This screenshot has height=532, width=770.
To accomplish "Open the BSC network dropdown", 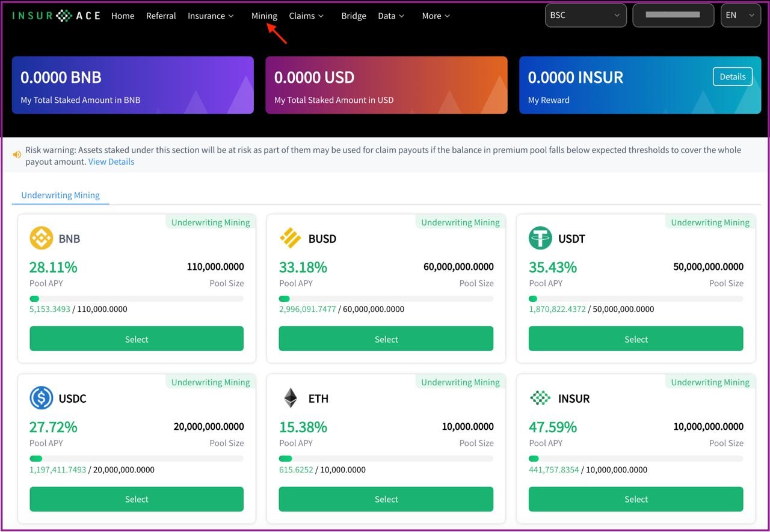I will (585, 16).
